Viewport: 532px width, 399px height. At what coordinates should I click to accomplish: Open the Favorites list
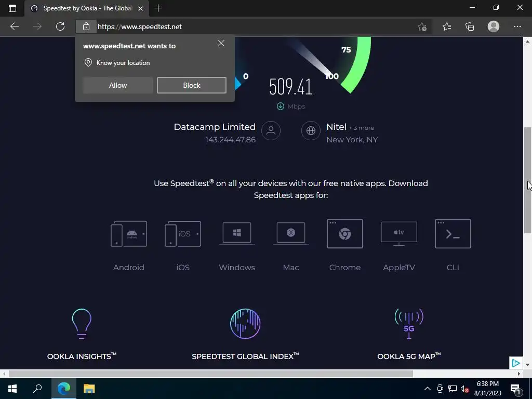click(x=447, y=26)
